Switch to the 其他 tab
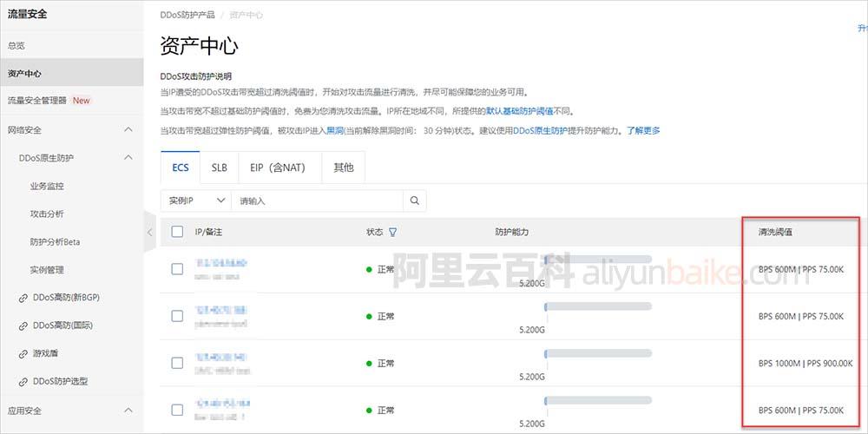This screenshot has height=434, width=868. point(343,168)
